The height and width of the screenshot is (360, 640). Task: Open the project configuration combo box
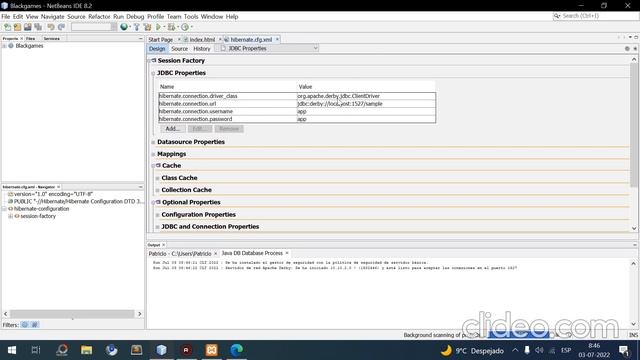pos(94,27)
